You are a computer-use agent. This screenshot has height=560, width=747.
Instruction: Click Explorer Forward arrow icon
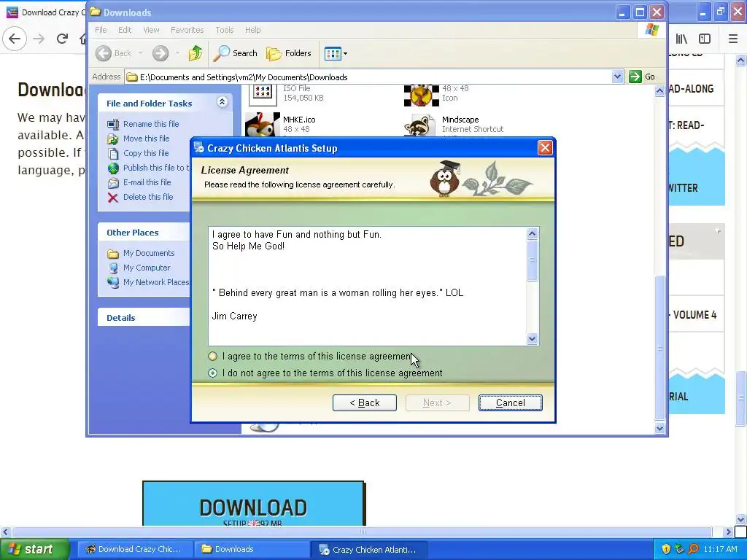[x=160, y=53]
